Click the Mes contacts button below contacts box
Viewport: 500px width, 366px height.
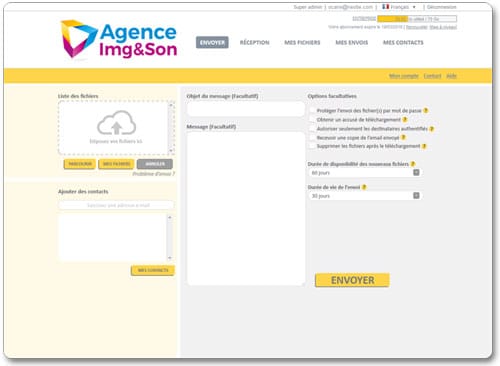153,270
